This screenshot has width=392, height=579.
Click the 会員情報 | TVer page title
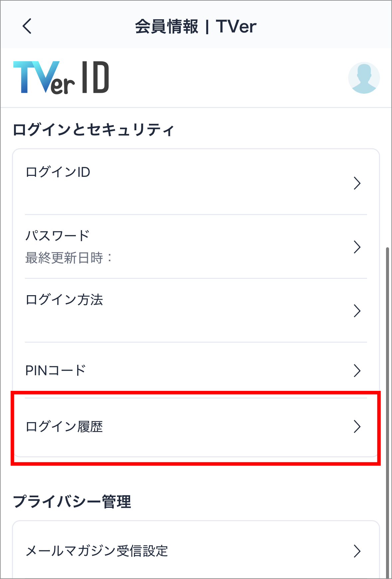coord(196,26)
